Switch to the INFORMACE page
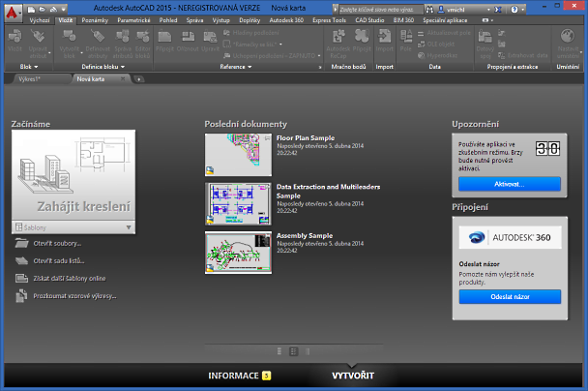588x391 pixels. (239, 376)
